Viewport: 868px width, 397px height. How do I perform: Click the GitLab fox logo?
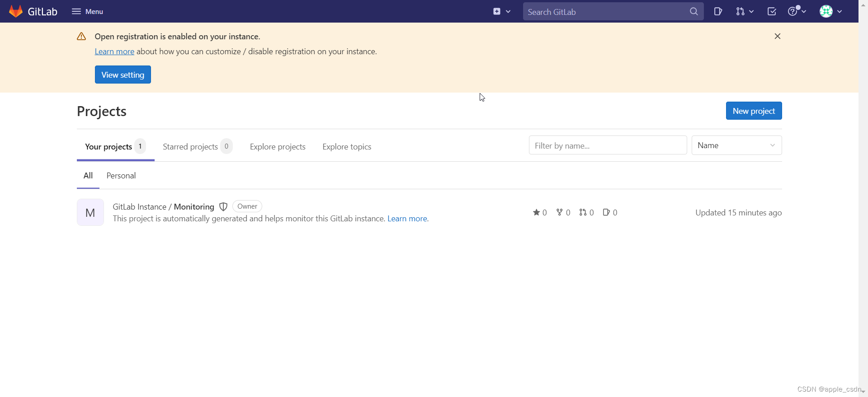(16, 11)
